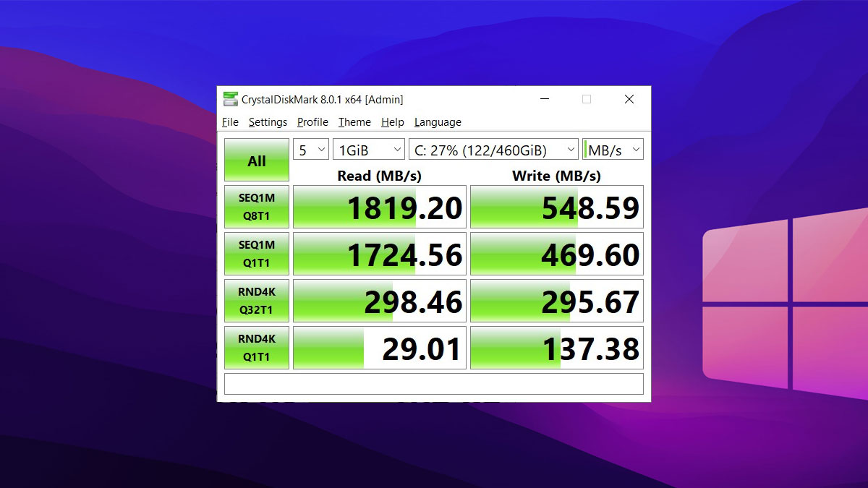Run the RND4K Q1T1 test

pyautogui.click(x=257, y=348)
